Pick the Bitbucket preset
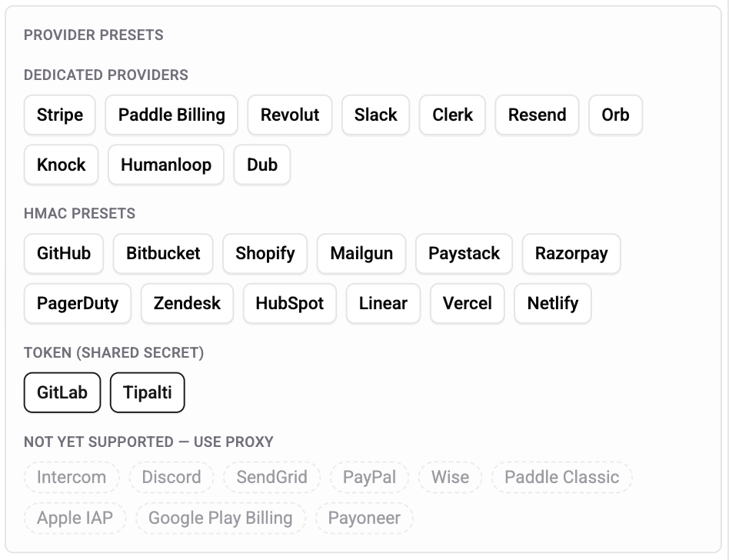The width and height of the screenshot is (729, 560). [x=162, y=253]
